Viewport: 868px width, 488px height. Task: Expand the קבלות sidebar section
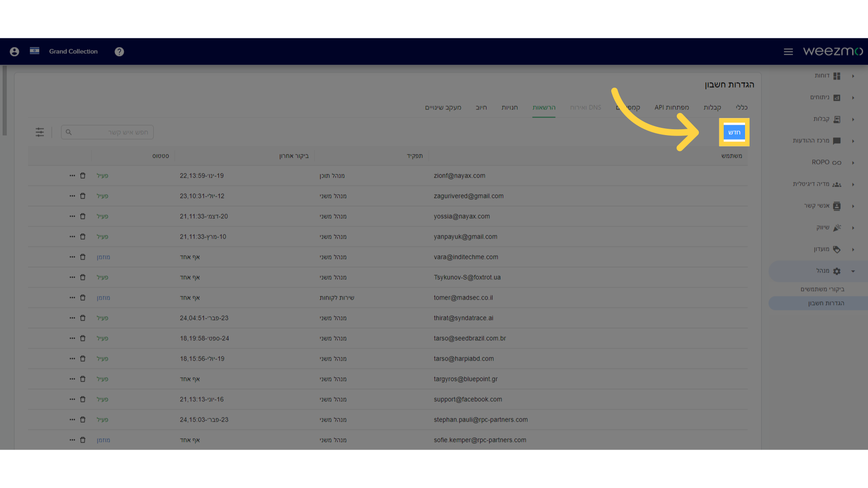click(853, 119)
